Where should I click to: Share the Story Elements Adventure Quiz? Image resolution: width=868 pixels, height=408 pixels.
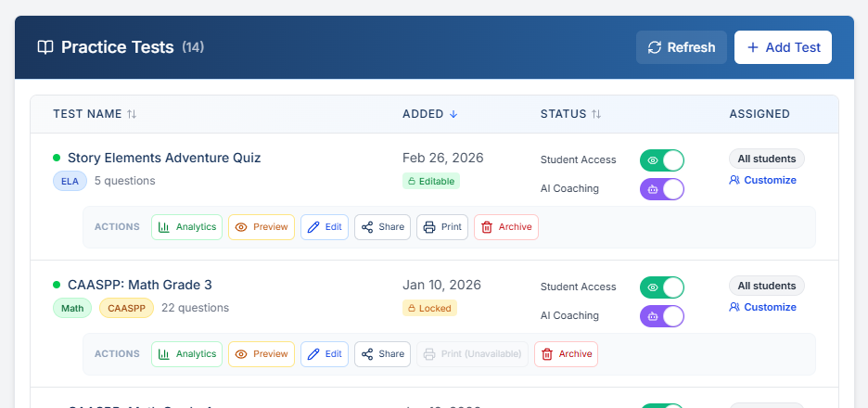(x=382, y=227)
